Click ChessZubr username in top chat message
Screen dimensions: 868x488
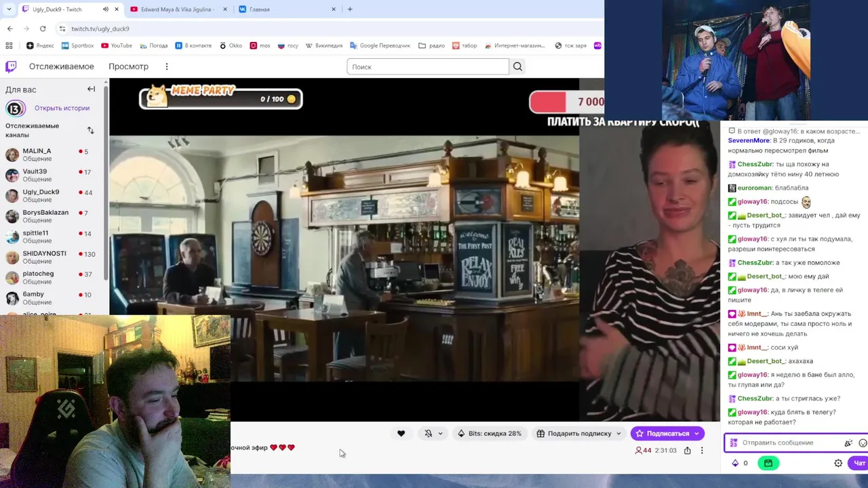coord(755,164)
